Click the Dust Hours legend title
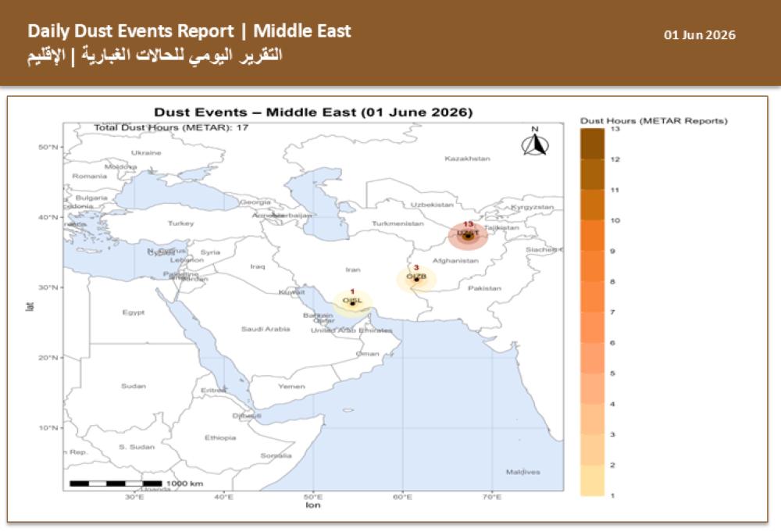 tap(654, 120)
